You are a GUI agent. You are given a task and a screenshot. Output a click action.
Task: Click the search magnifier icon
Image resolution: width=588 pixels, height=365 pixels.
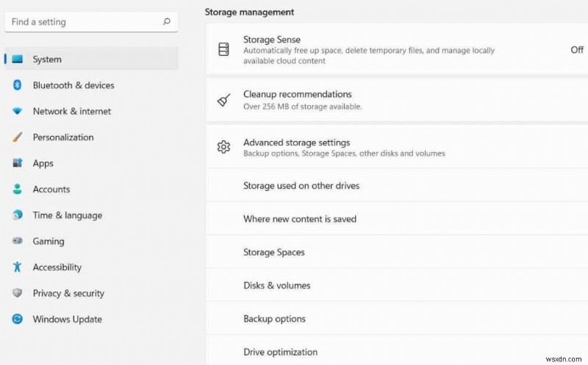(x=167, y=22)
